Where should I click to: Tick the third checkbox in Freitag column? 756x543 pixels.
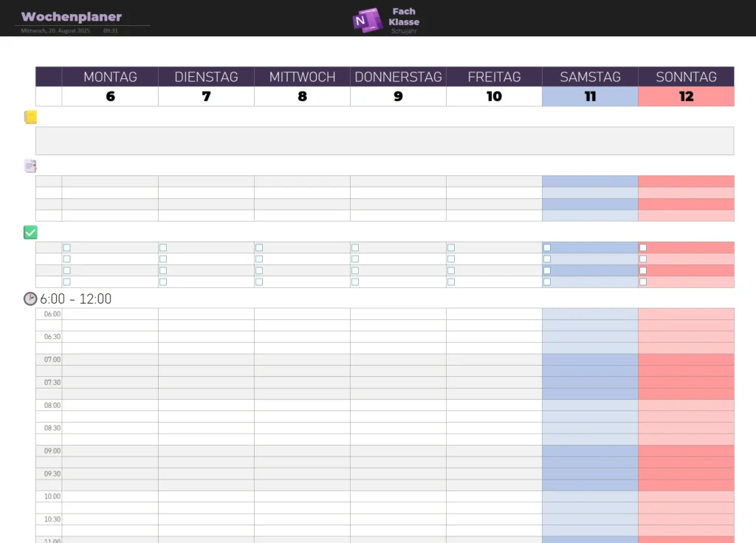tap(451, 270)
